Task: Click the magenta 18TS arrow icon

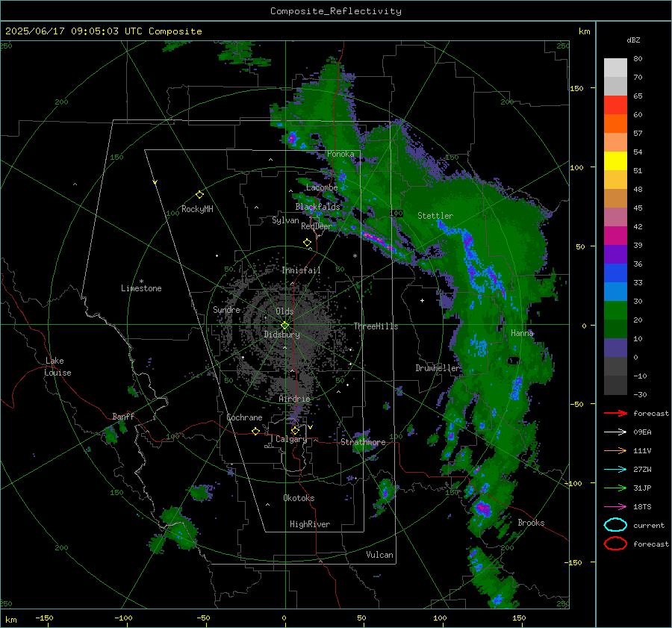Action: [x=615, y=507]
